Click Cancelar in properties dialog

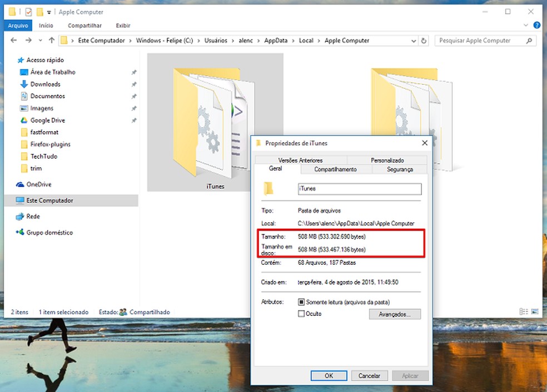coord(369,376)
